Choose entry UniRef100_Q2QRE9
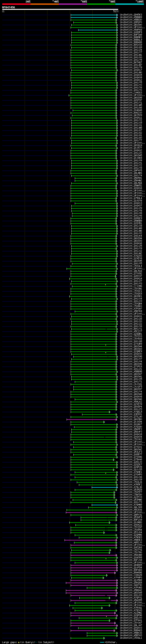The height and width of the screenshot is (644, 146). point(131,351)
